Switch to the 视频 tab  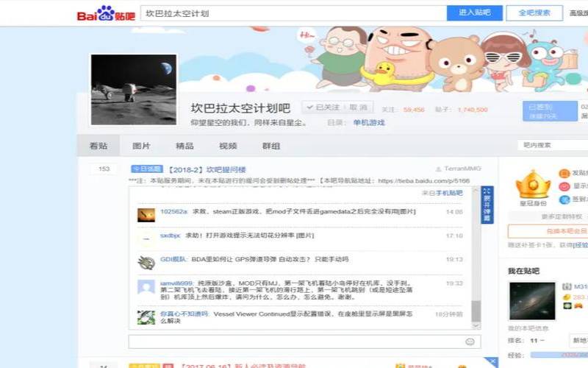point(228,146)
